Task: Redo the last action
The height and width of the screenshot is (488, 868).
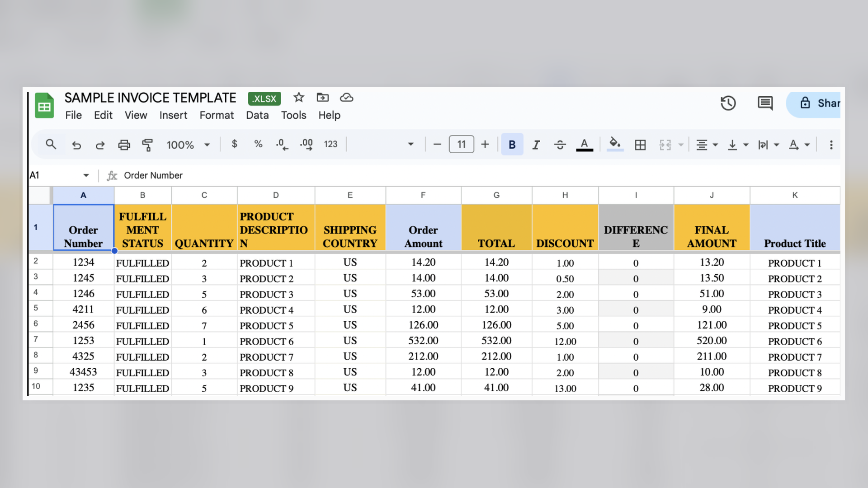Action: 100,145
